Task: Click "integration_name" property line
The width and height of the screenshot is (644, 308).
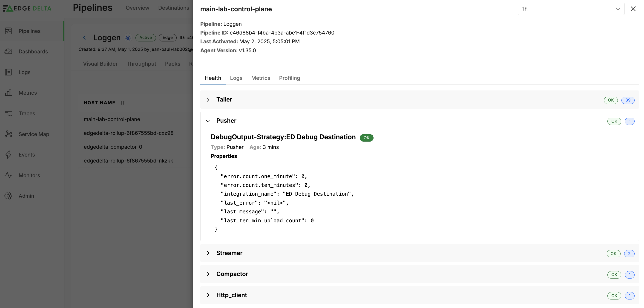Action: [287, 194]
